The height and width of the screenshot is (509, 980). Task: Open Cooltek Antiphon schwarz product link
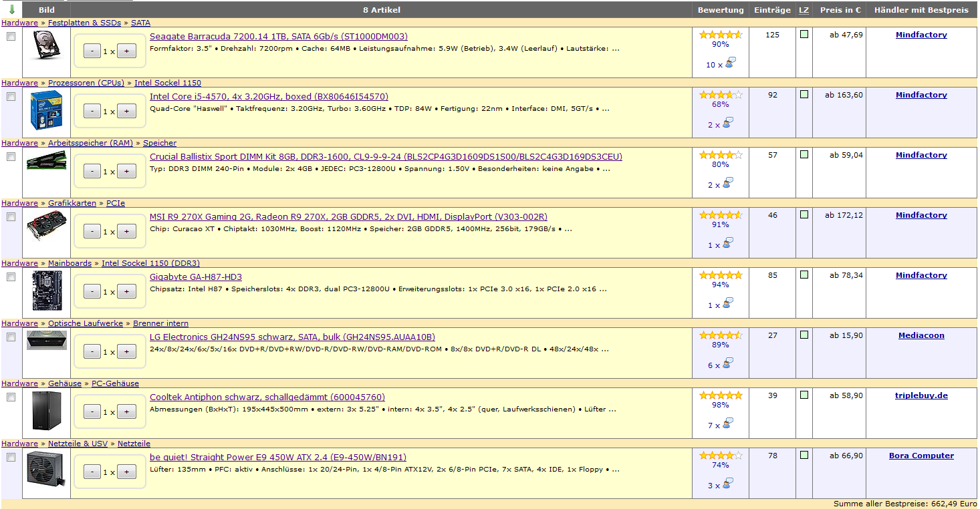267,397
